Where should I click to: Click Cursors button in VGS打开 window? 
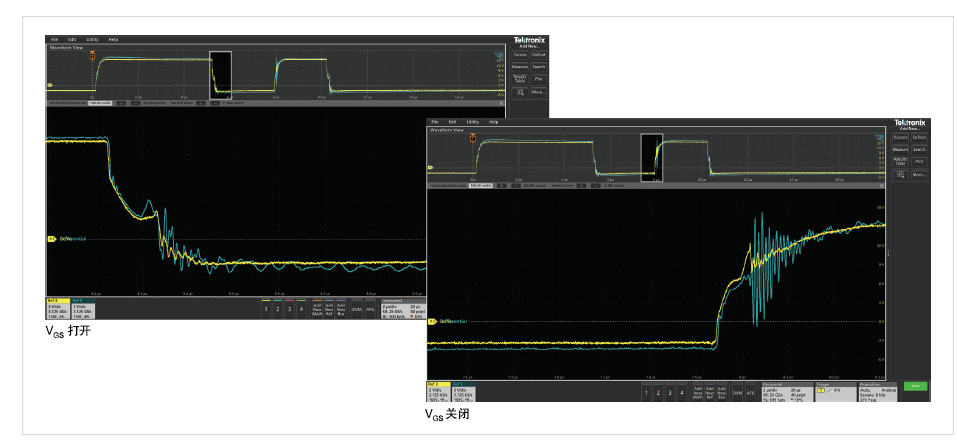(520, 55)
